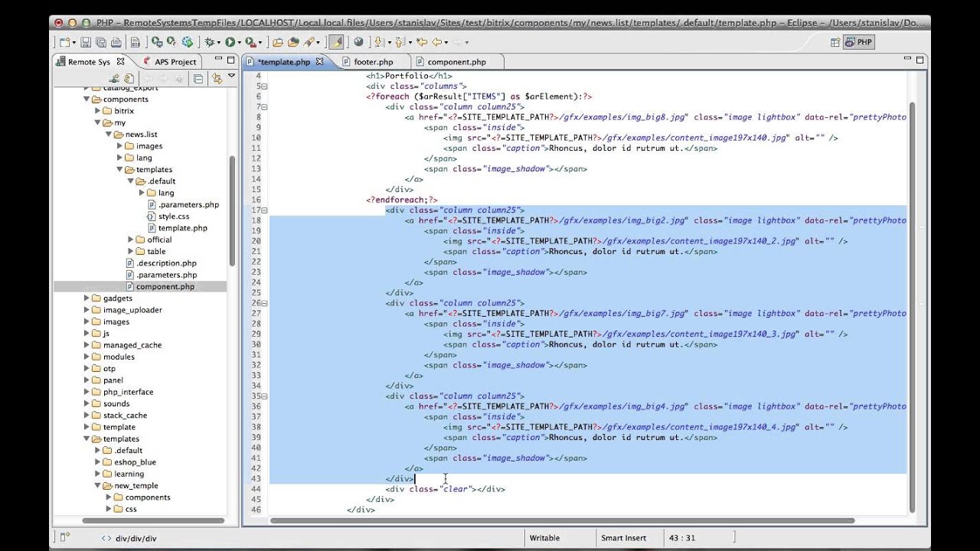Click the Save All toolbar icon
This screenshot has height=551, width=980.
100,42
